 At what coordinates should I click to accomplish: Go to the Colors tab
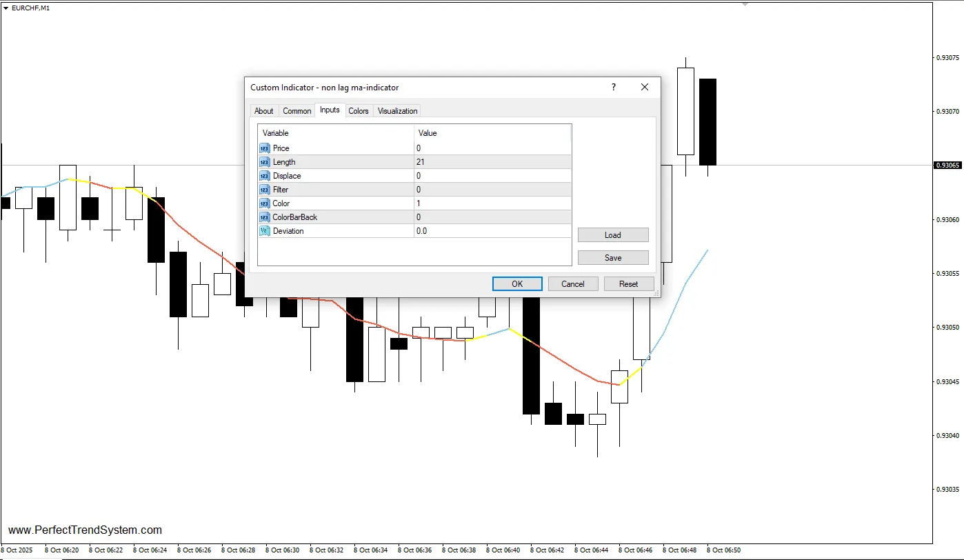tap(358, 111)
